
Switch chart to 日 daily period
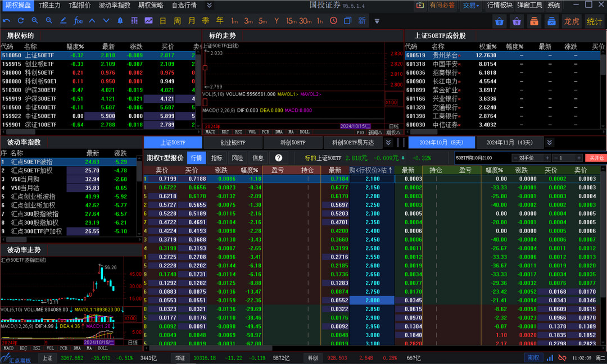point(162,21)
